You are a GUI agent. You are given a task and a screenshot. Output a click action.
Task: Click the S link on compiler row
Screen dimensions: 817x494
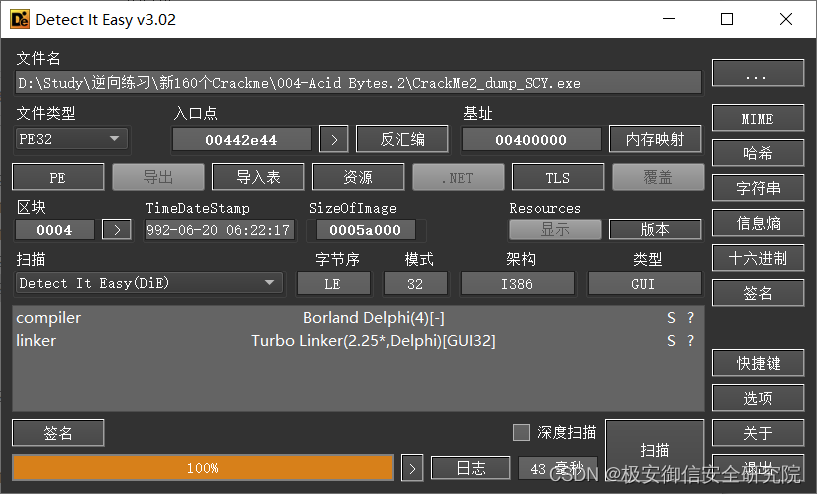671,317
